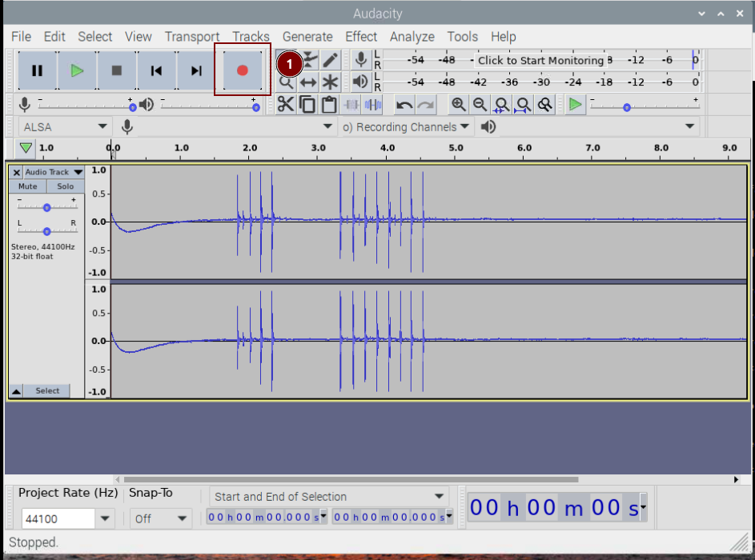755x560 pixels.
Task: Open the Snap-To Off dropdown
Action: pos(161,518)
